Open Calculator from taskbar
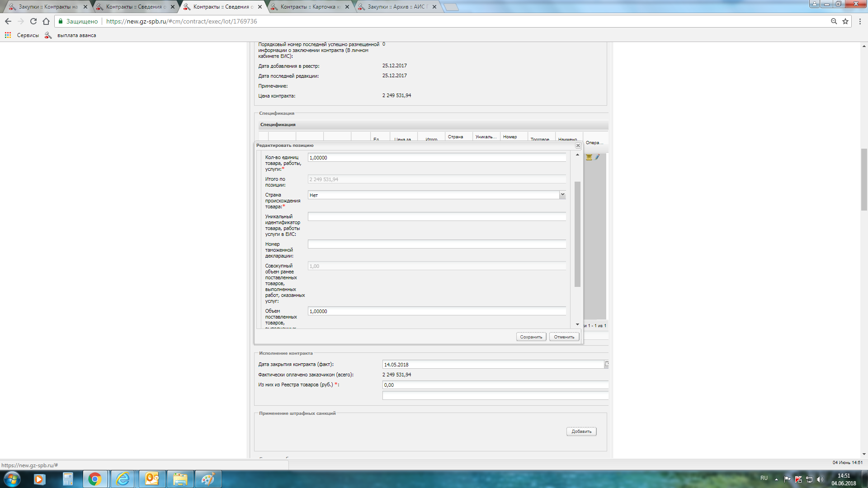 (x=67, y=479)
